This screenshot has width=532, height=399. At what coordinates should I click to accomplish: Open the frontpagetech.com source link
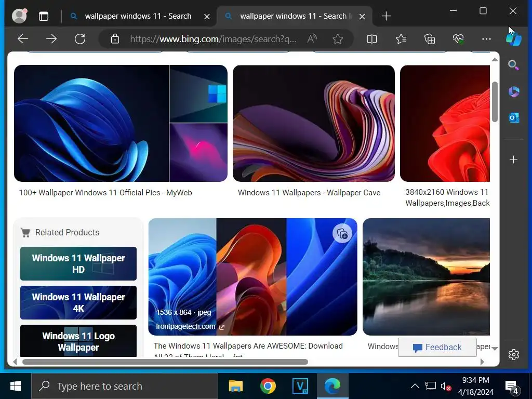pos(190,326)
